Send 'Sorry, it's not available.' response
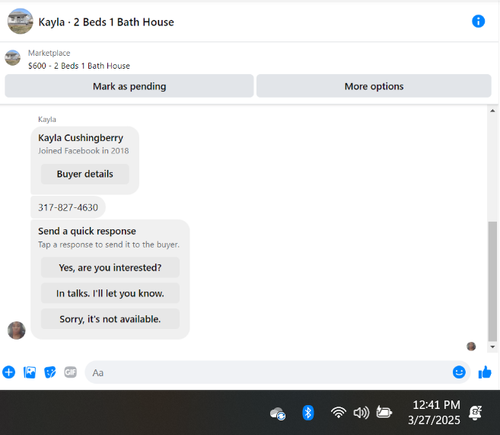The height and width of the screenshot is (435, 500). 110,319
